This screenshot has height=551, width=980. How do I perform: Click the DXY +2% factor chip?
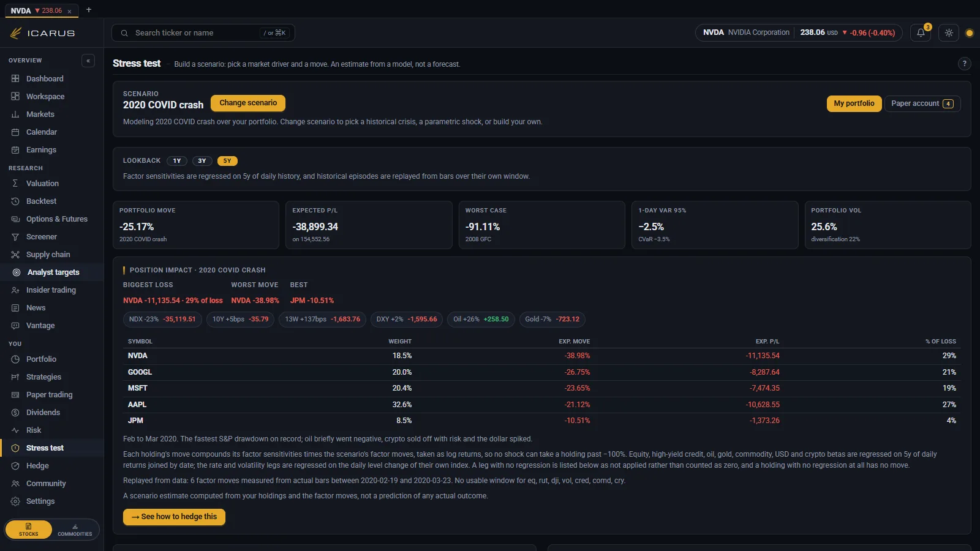tap(407, 319)
